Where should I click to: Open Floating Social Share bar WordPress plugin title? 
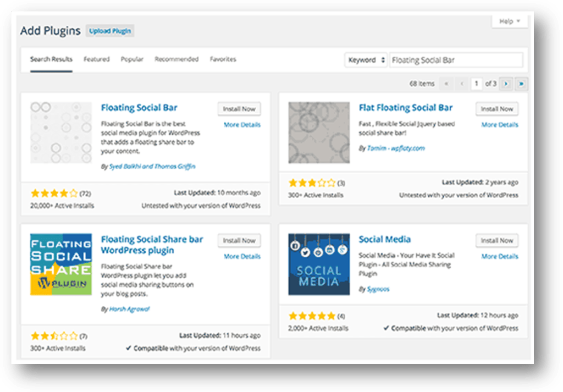coord(152,245)
